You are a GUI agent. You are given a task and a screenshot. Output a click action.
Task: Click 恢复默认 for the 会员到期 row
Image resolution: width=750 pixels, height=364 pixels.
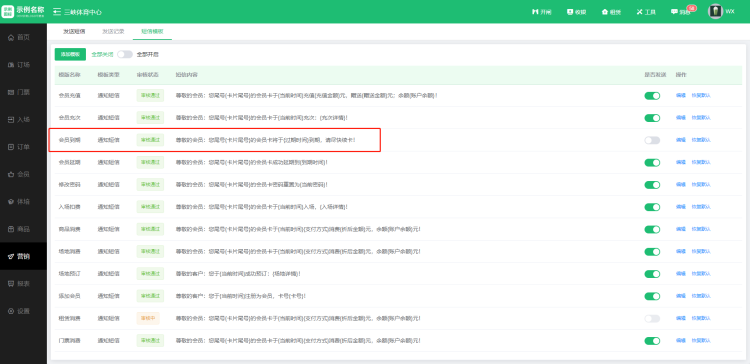pos(701,140)
